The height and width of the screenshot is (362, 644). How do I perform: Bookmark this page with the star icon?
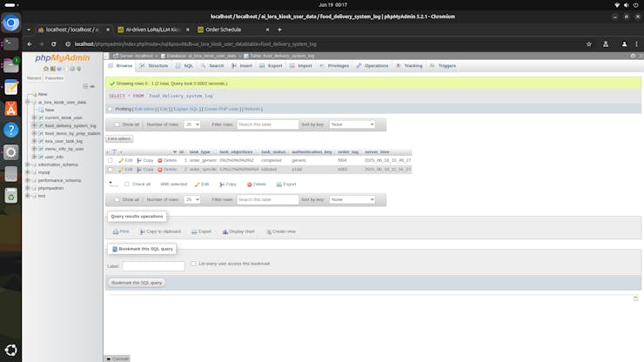click(x=589, y=44)
